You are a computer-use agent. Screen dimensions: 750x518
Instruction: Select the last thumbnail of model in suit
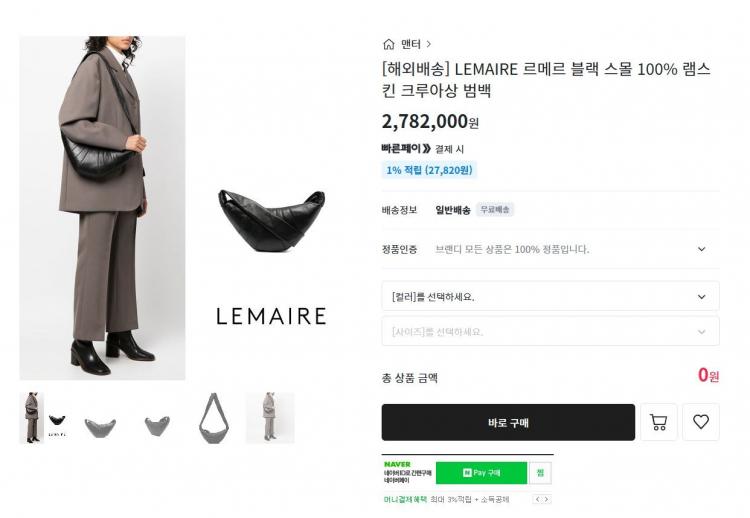(x=270, y=417)
